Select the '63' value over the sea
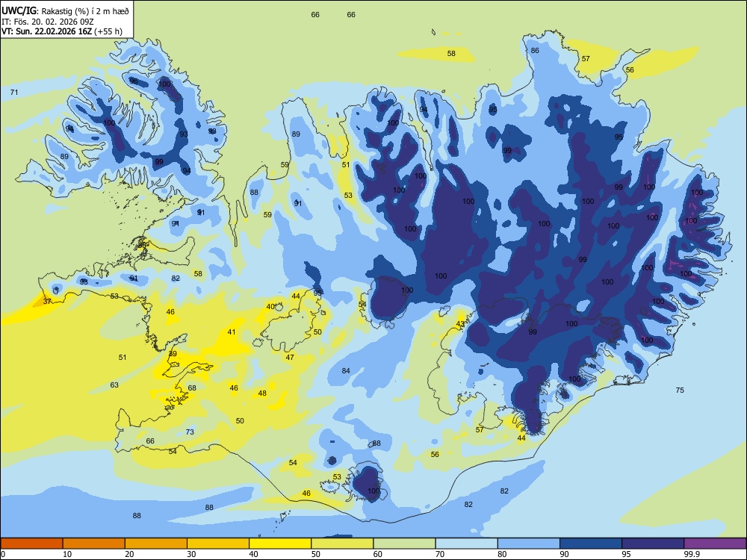Viewport: 747px width, 560px height. tap(114, 385)
